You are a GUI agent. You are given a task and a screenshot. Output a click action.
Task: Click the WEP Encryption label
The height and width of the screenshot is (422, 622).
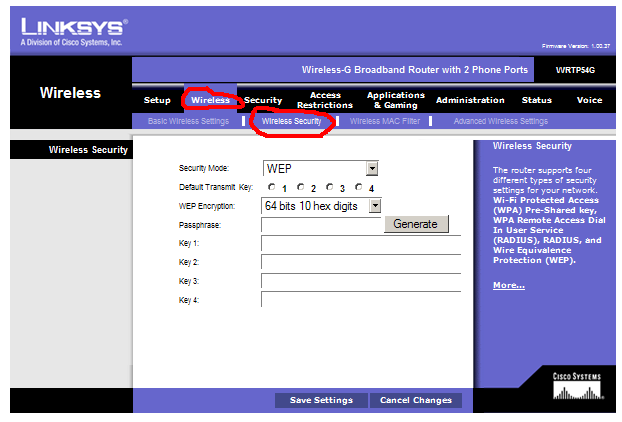[x=207, y=206]
